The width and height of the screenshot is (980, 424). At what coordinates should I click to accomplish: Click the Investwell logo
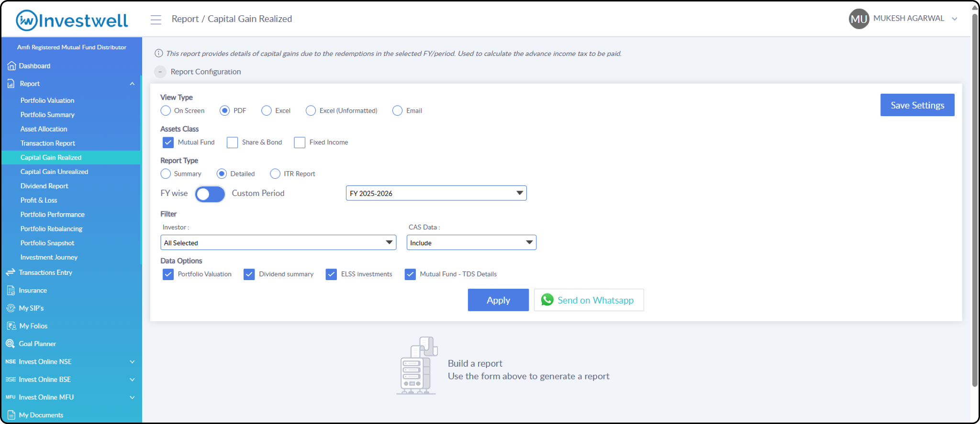point(72,20)
